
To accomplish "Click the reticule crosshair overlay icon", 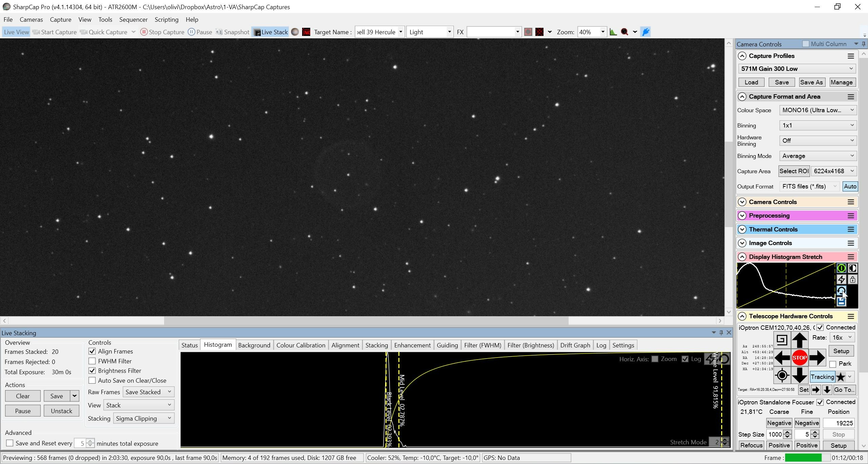I will [539, 32].
